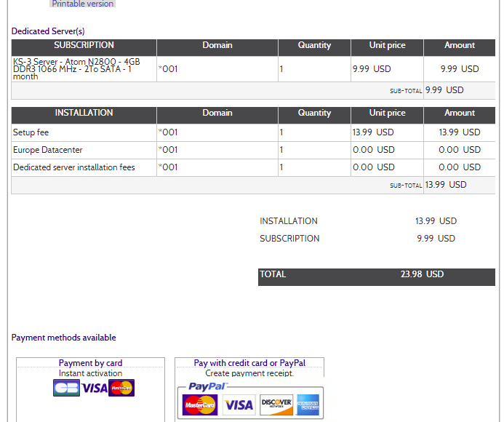The width and height of the screenshot is (504, 422).
Task: Open the Printable version link
Action: [82, 4]
